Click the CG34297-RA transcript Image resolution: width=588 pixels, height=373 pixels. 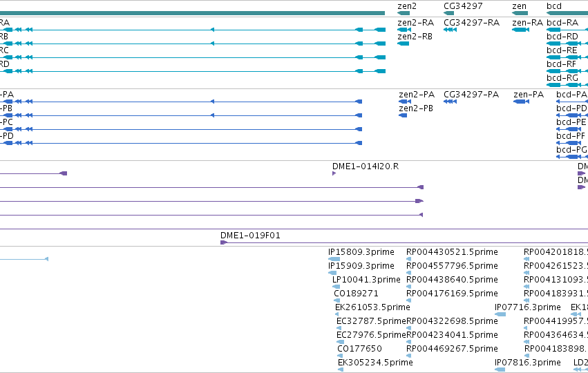pos(450,30)
